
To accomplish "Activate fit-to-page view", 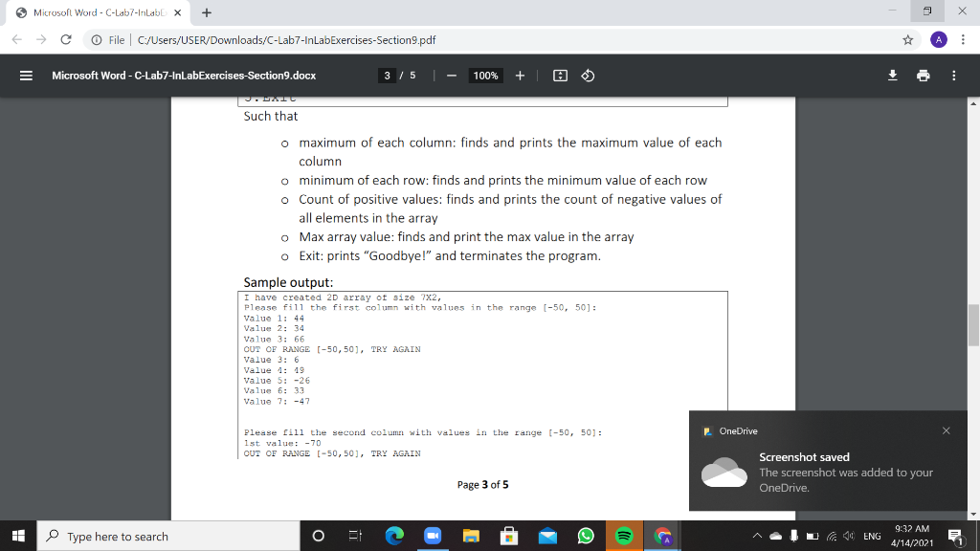I will 560,75.
